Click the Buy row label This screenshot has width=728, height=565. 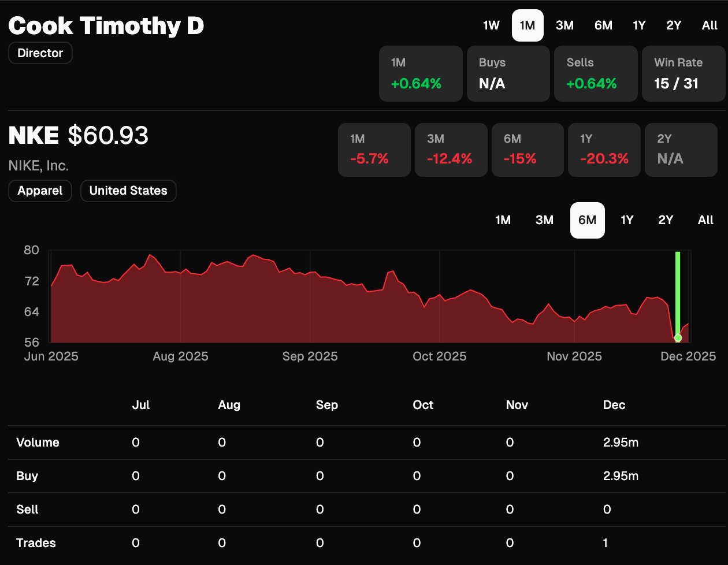coord(27,476)
